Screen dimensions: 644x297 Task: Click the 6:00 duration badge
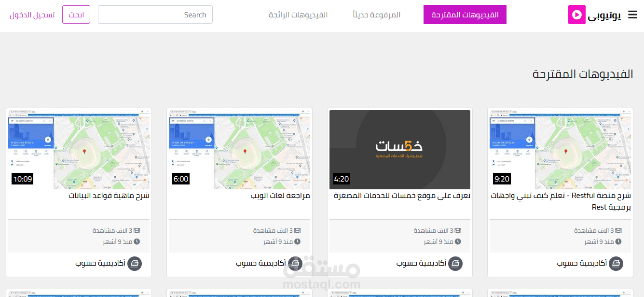point(180,179)
